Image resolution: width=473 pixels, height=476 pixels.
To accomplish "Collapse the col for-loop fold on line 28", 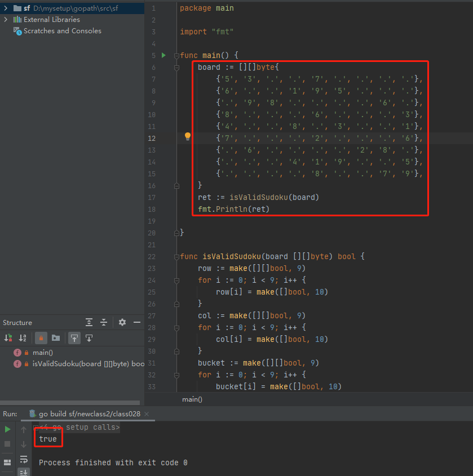I will [176, 328].
